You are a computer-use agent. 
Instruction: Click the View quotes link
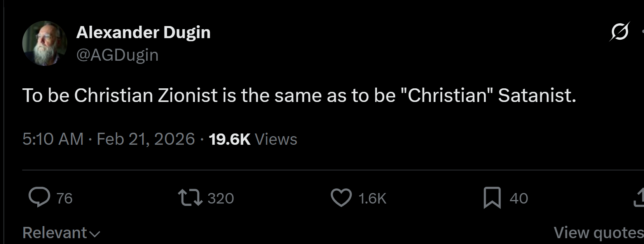pos(599,233)
